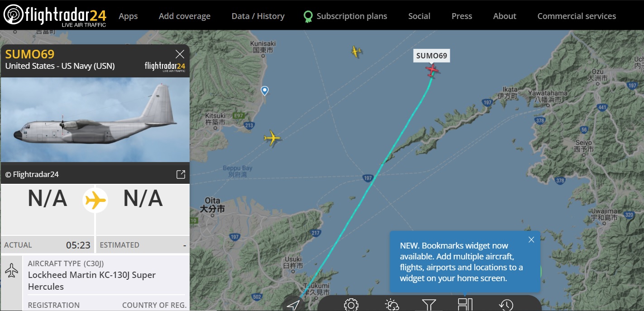644x311 pixels.
Task: Open the weather layer icon
Action: pyautogui.click(x=392, y=305)
